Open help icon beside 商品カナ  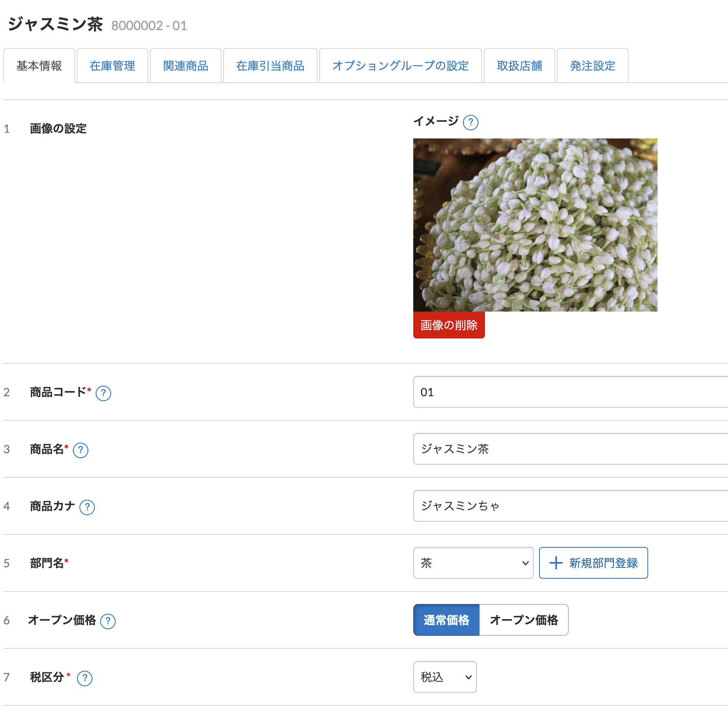(x=87, y=507)
